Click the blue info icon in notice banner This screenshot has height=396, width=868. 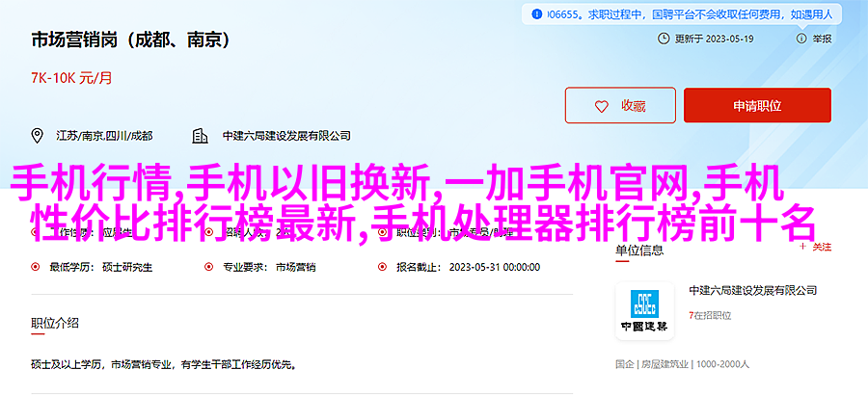[x=536, y=14]
